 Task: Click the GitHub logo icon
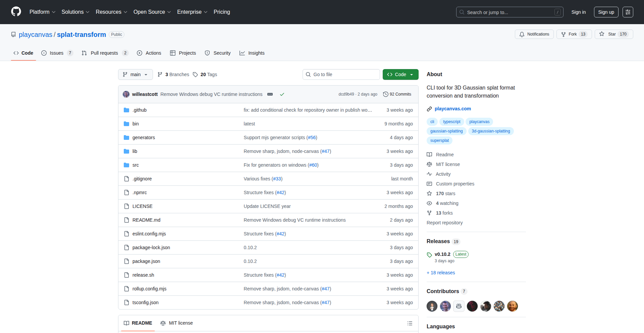pos(16,12)
